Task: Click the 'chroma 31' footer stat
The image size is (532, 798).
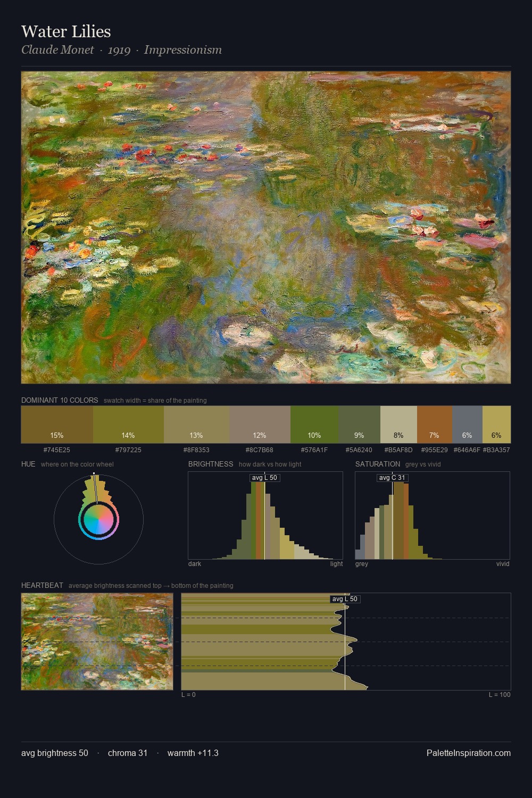Action: tap(128, 753)
